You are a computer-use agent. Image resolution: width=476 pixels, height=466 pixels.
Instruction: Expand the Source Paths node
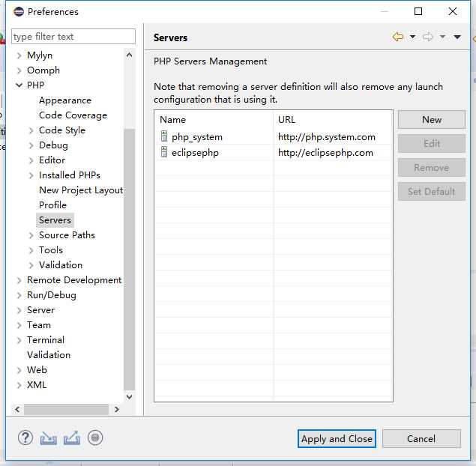click(31, 235)
